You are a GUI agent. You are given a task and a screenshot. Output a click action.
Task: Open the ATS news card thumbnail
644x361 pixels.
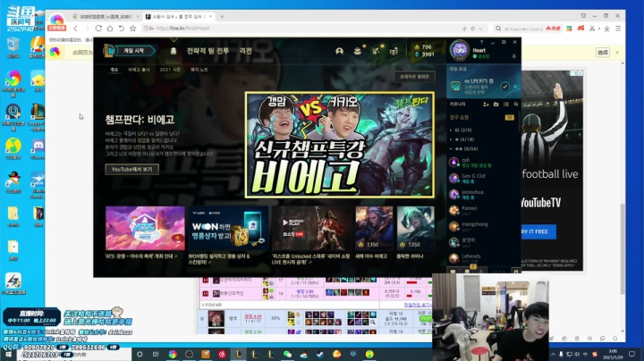(145, 228)
